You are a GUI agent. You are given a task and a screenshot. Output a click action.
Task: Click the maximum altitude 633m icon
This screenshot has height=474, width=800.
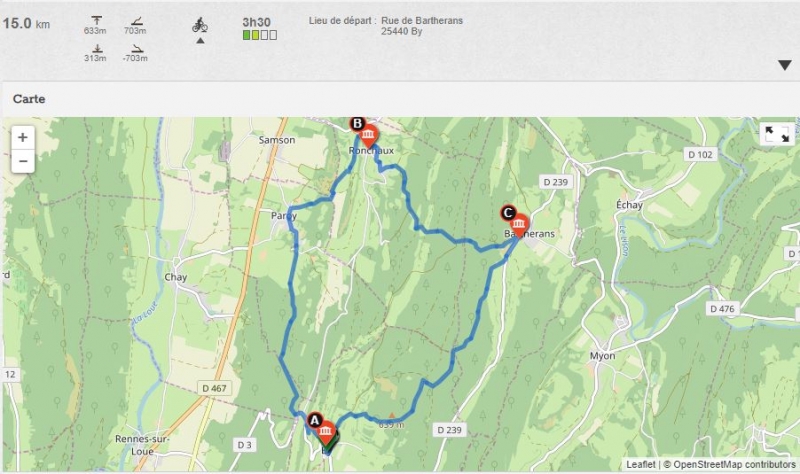[96, 21]
